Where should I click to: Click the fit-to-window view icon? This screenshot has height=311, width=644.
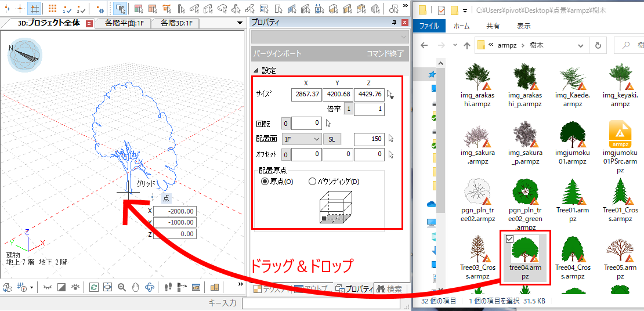click(x=107, y=287)
